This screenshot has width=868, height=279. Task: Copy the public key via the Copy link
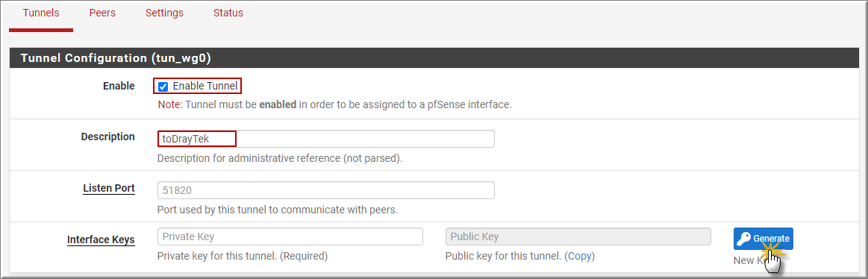[579, 257]
